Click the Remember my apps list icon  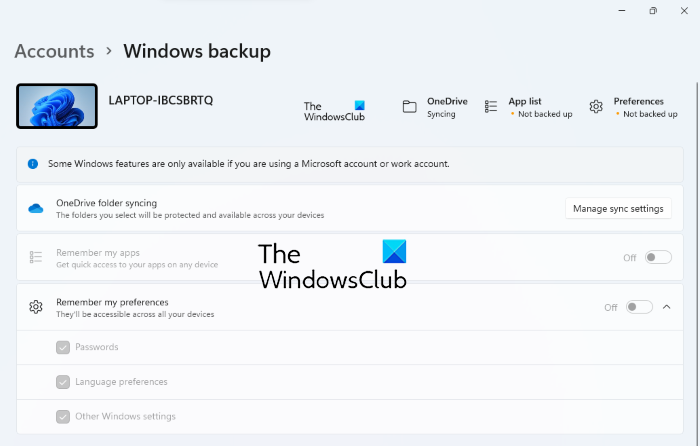[36, 257]
